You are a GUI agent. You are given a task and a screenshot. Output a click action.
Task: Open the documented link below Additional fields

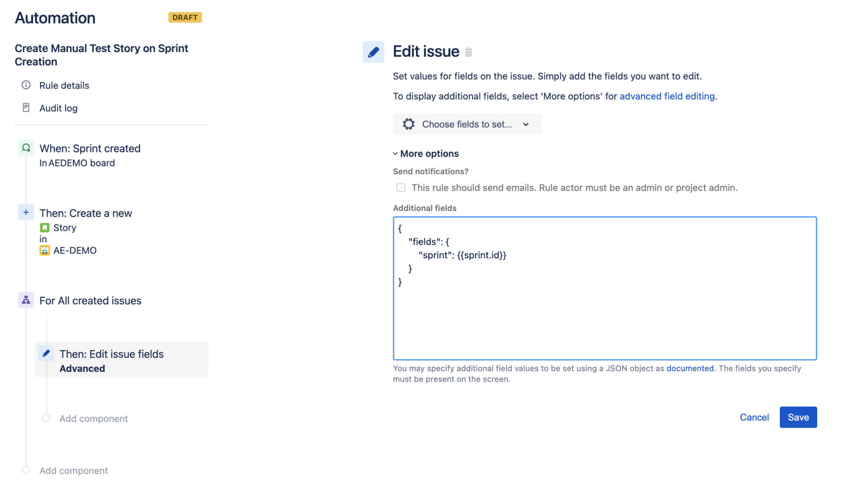coord(690,368)
